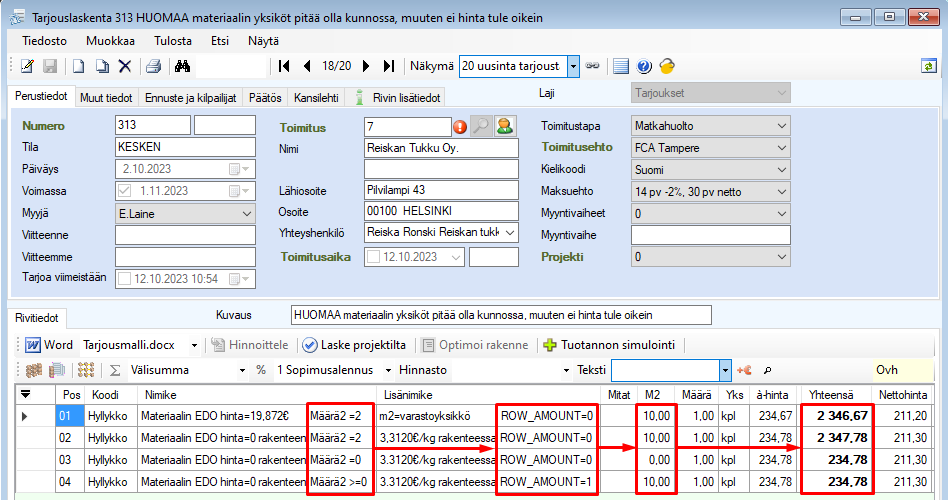Click the Kuvaus description field
The image size is (948, 500).
(x=501, y=315)
